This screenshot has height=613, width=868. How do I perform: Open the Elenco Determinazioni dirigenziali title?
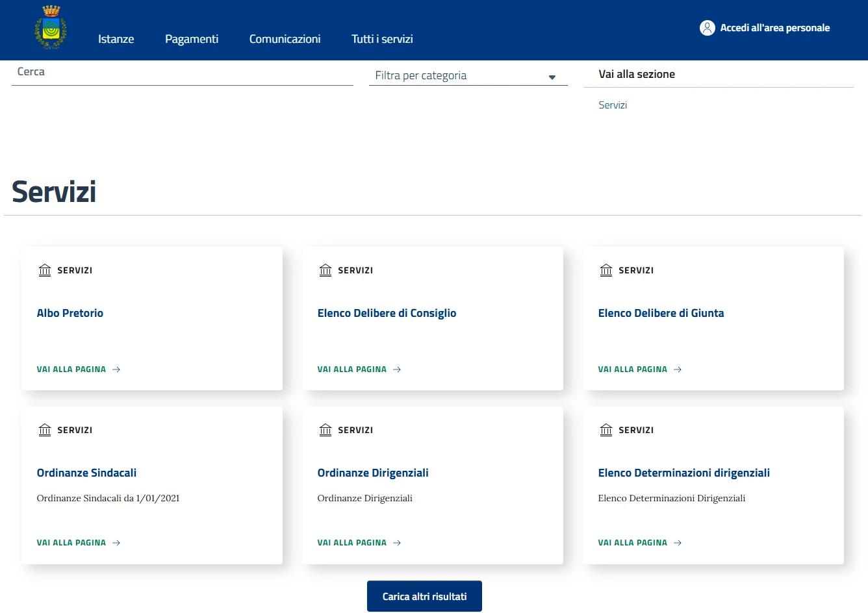click(x=683, y=473)
